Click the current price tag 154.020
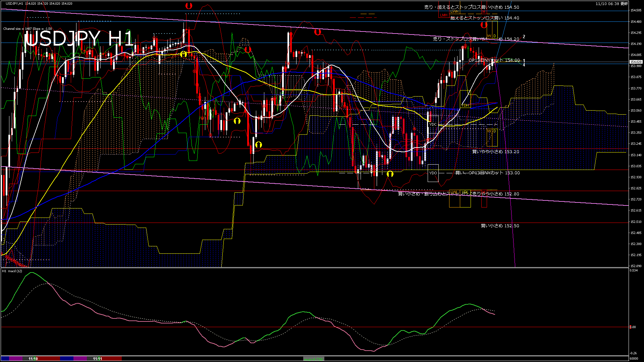The height and width of the screenshot is (362, 644). coord(636,62)
